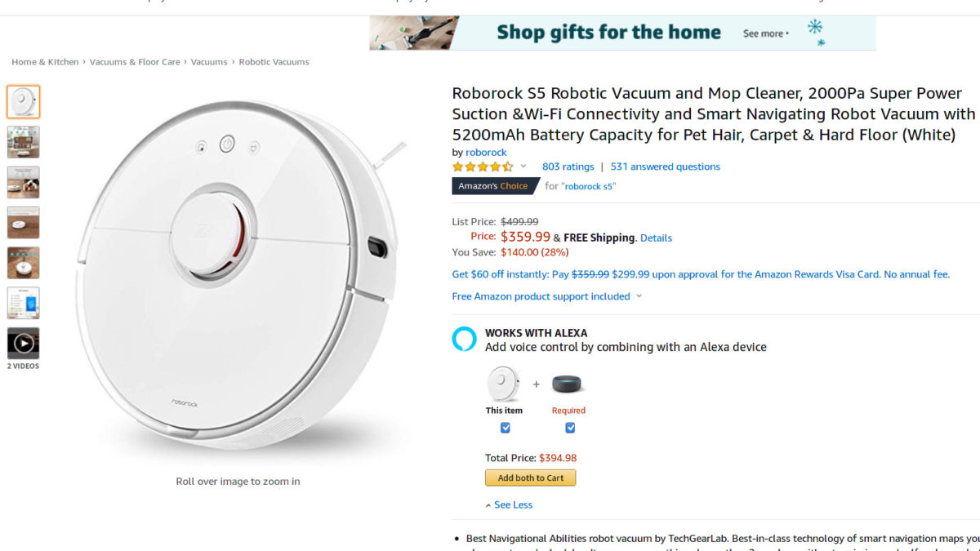Click the Amazon's Choice badge
The height and width of the screenshot is (551, 980).
pos(493,186)
